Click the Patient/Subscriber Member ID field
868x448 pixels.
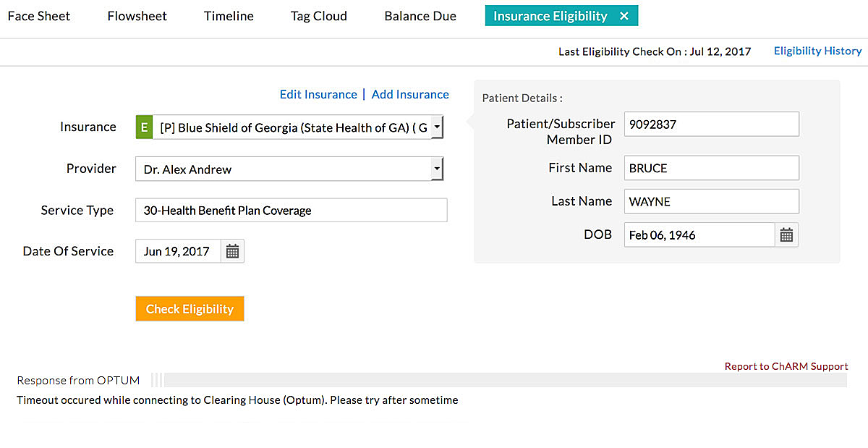[711, 124]
